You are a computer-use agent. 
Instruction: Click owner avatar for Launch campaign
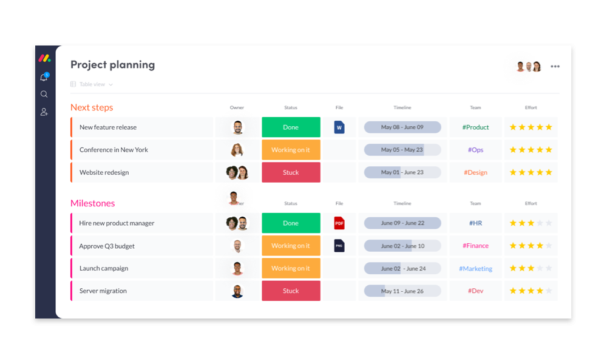pos(237,268)
